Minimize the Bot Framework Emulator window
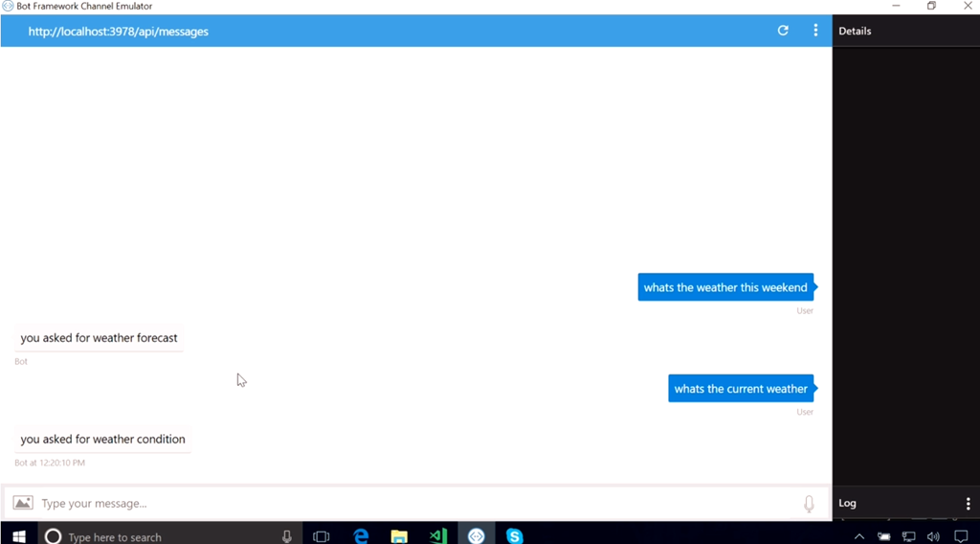Viewport: 980px width, 544px height. [896, 6]
